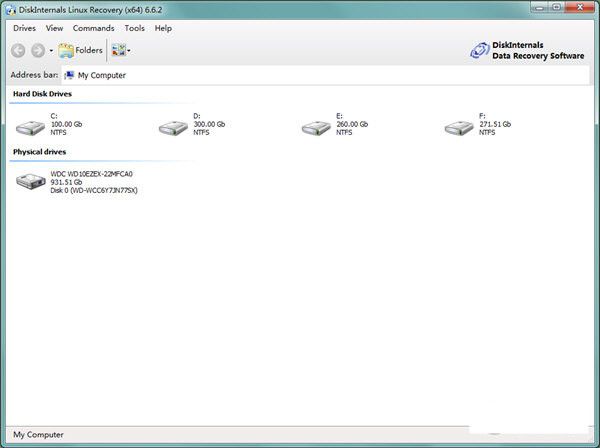Click the view mode icon
This screenshot has height=448, width=600.
[118, 50]
